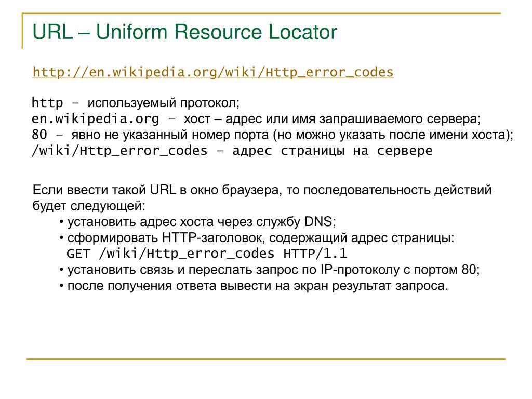This screenshot has height=399, width=532.
Task: Open the en.wikipedia.org Http_error_codes hyperlink
Action: point(213,72)
